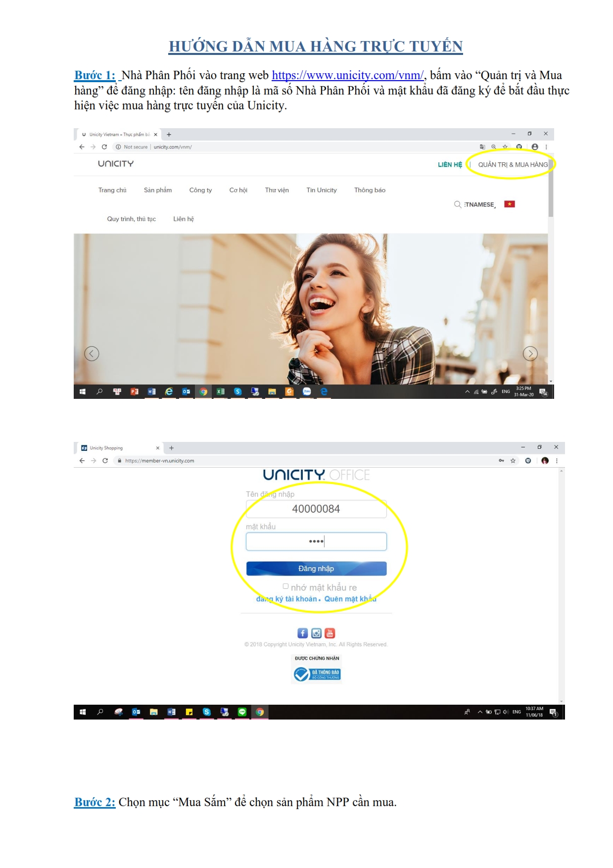This screenshot has width=613, height=868.
Task: Open PowerPoint from the upper taskbar
Action: click(134, 391)
